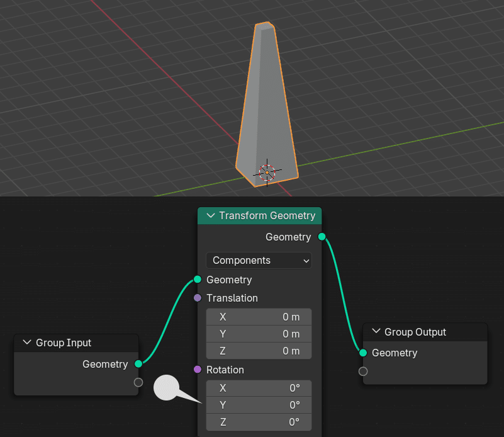Viewport: 504px width, 437px height.
Task: Collapse the Group Output node chevron
Action: click(x=376, y=331)
